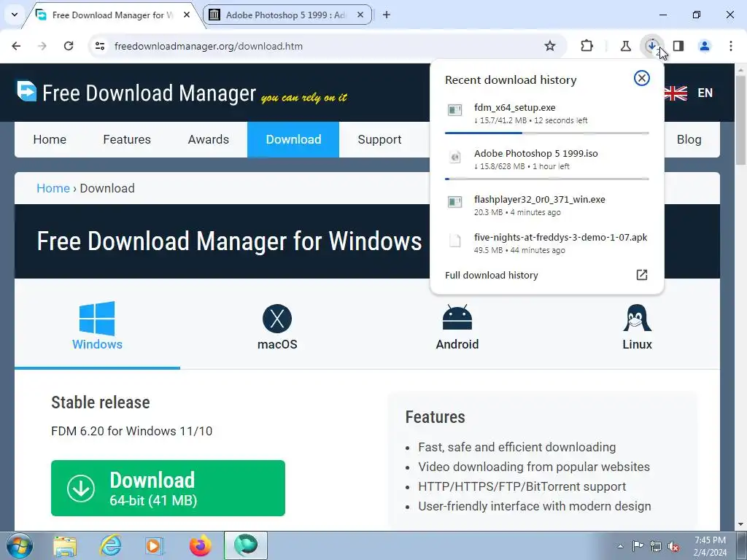Open Windows Media Player from taskbar
The image size is (747, 560).
pos(155,545)
